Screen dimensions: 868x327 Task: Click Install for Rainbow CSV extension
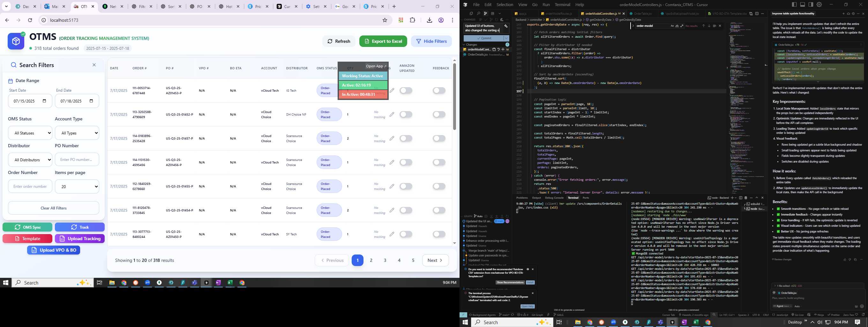click(x=530, y=283)
